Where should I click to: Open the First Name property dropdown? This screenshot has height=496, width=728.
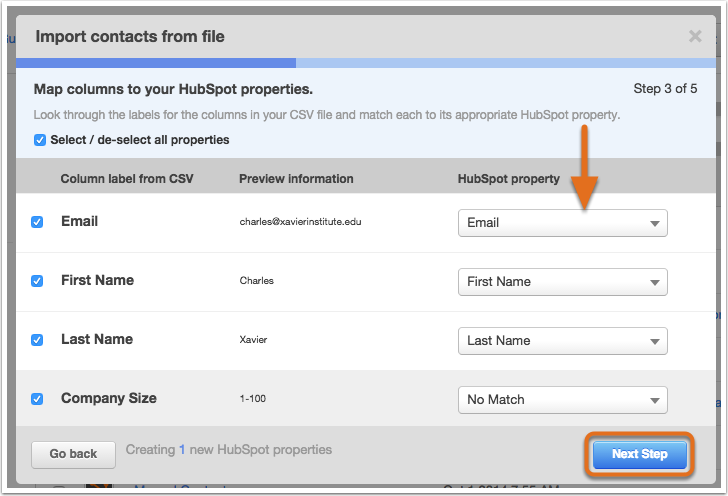(x=563, y=282)
